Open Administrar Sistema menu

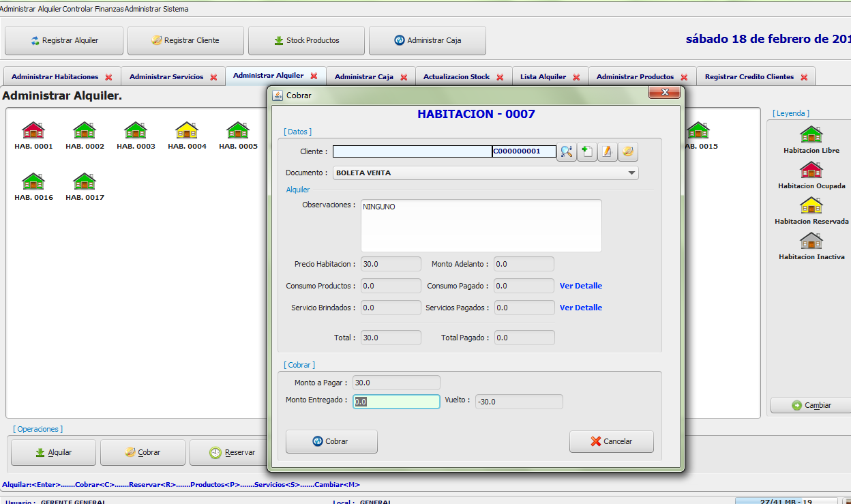coord(156,9)
